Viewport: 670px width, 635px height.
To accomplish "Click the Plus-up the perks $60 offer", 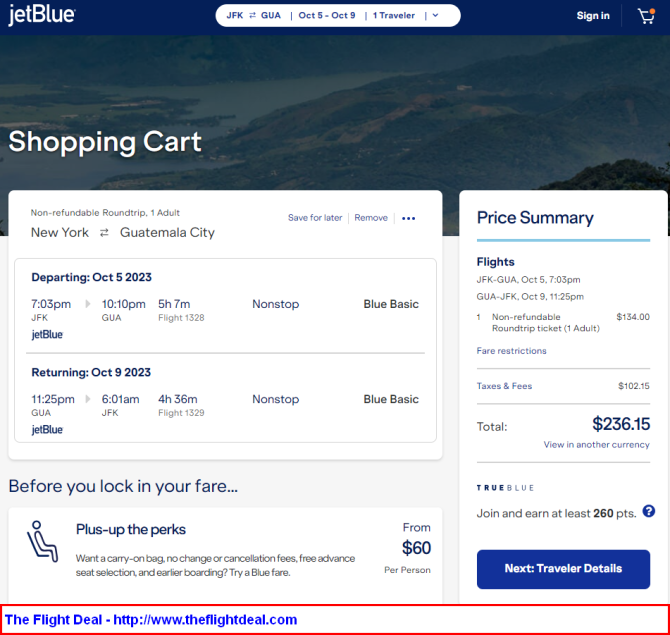I will pyautogui.click(x=415, y=548).
